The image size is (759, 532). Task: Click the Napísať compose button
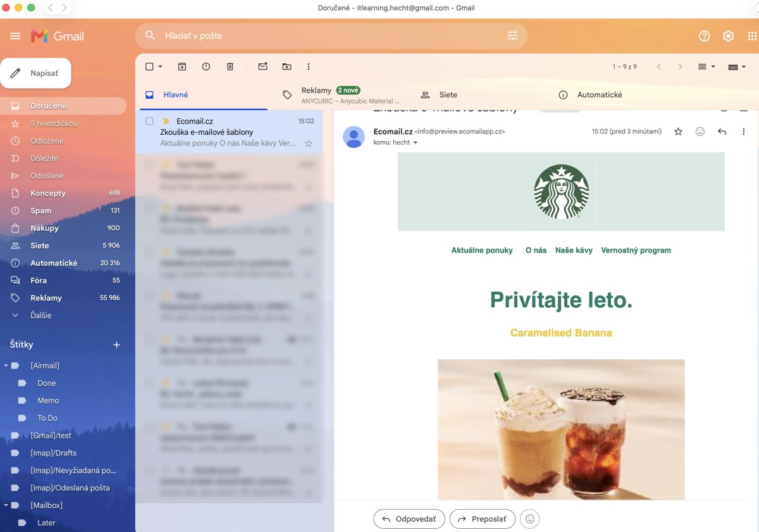coord(36,73)
